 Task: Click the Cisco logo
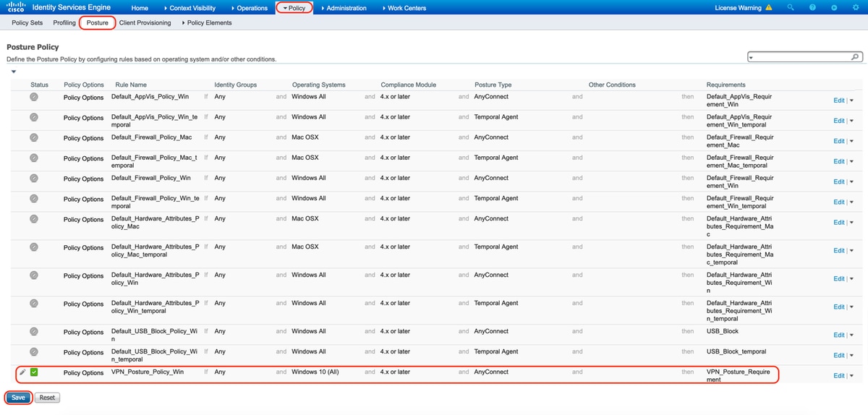(x=16, y=8)
